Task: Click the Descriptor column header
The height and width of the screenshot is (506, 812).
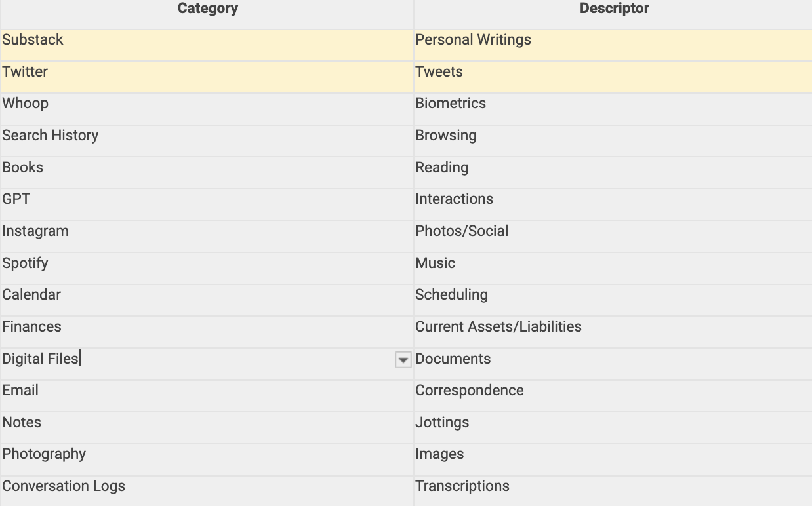Action: [x=614, y=9]
